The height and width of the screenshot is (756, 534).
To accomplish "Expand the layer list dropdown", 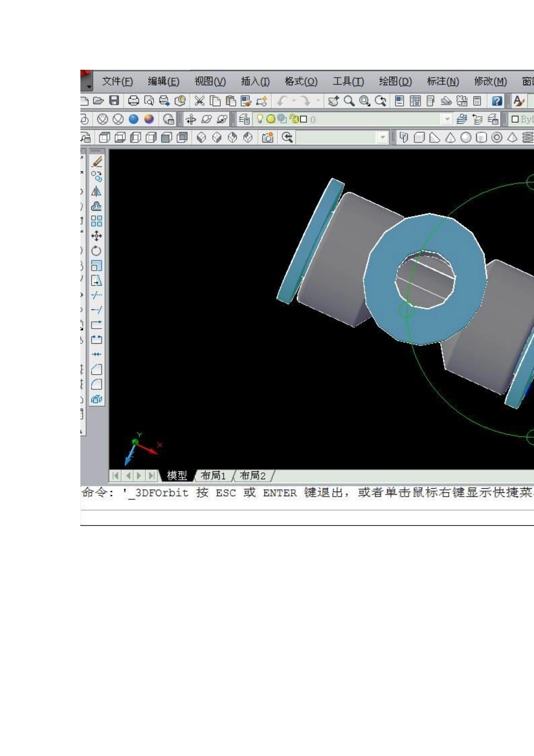I will 447,119.
